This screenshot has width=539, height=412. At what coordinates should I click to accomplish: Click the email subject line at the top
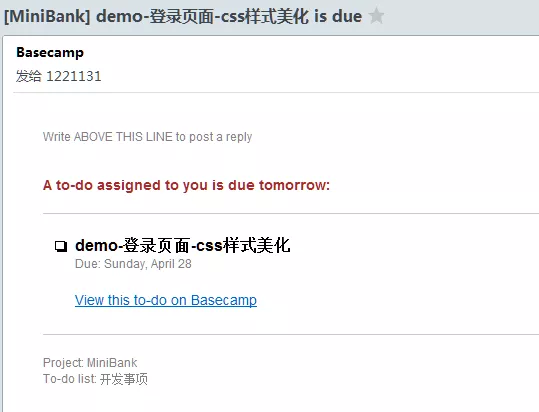pos(183,16)
